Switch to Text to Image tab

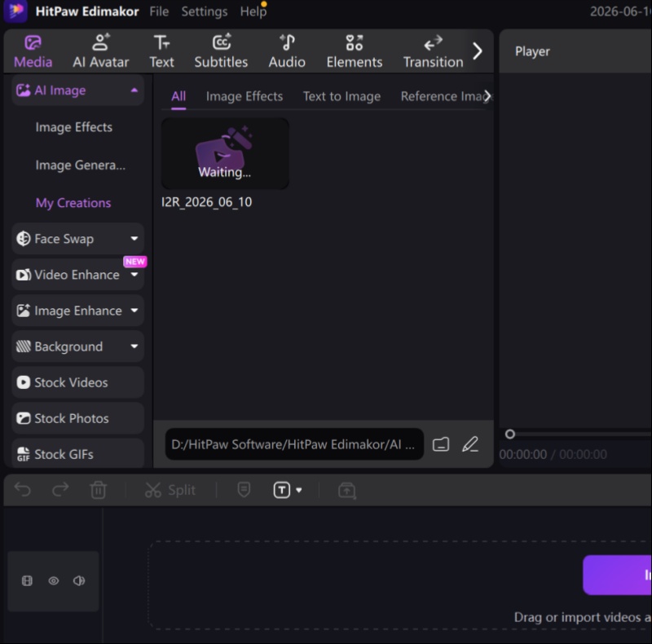[341, 96]
